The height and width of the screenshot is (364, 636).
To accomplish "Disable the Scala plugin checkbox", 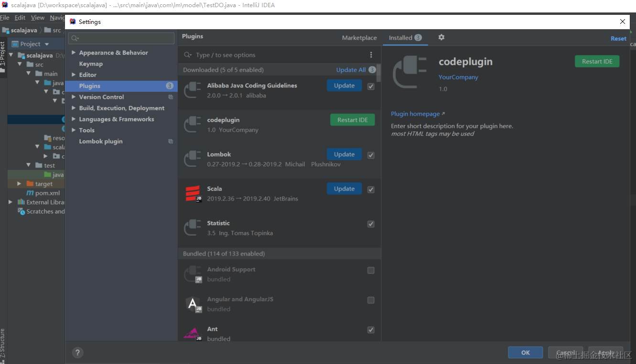I will tap(371, 190).
